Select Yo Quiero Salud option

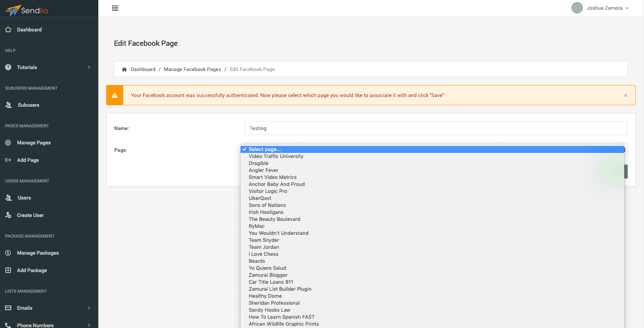[x=432, y=268]
